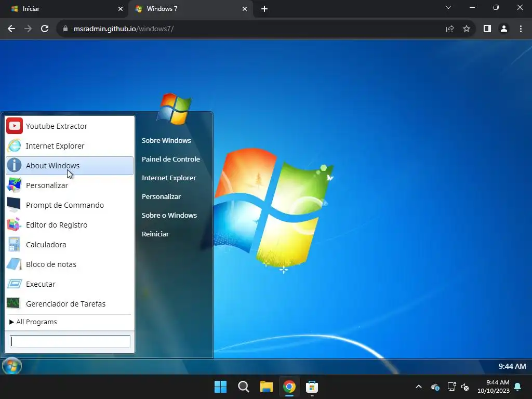Image resolution: width=532 pixels, height=399 pixels.
Task: Click Prompt de Commando text
Action: [x=65, y=205]
